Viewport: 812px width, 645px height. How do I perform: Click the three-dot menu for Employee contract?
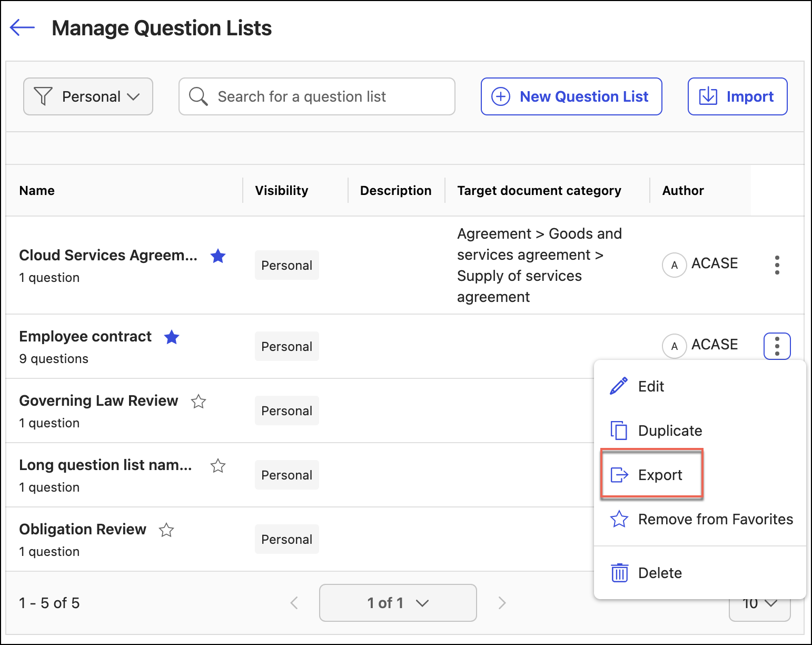tap(777, 346)
